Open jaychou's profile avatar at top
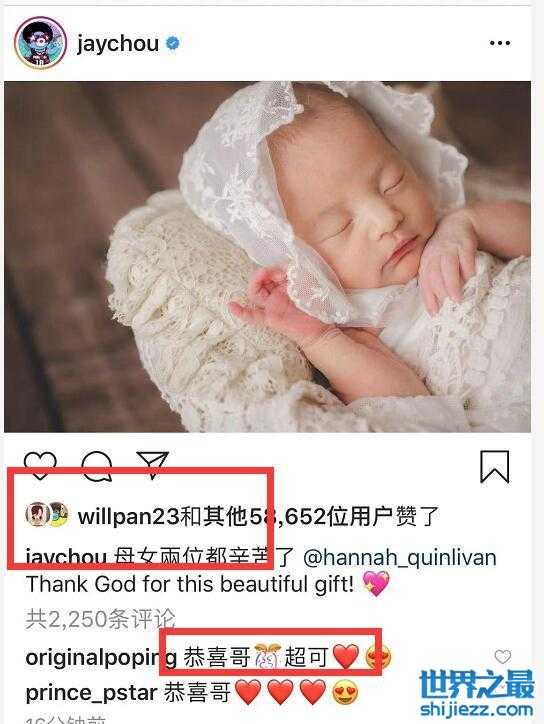The width and height of the screenshot is (544, 724). (x=40, y=43)
